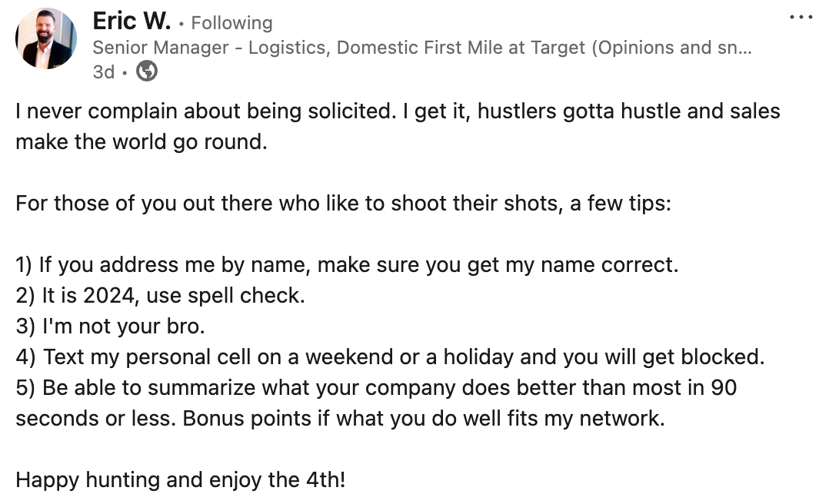Click the Eric W. author name
This screenshot has height=504, width=829.
(131, 22)
